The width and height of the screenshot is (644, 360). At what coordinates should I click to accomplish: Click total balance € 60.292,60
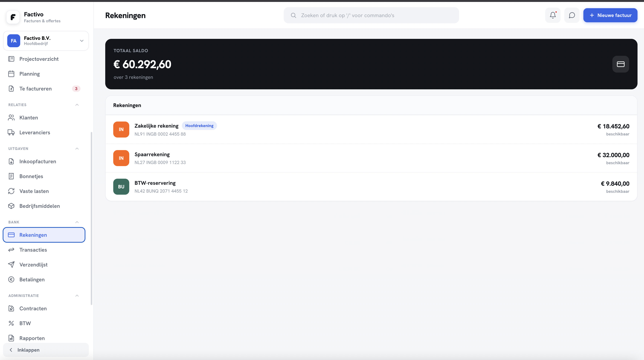tap(142, 64)
